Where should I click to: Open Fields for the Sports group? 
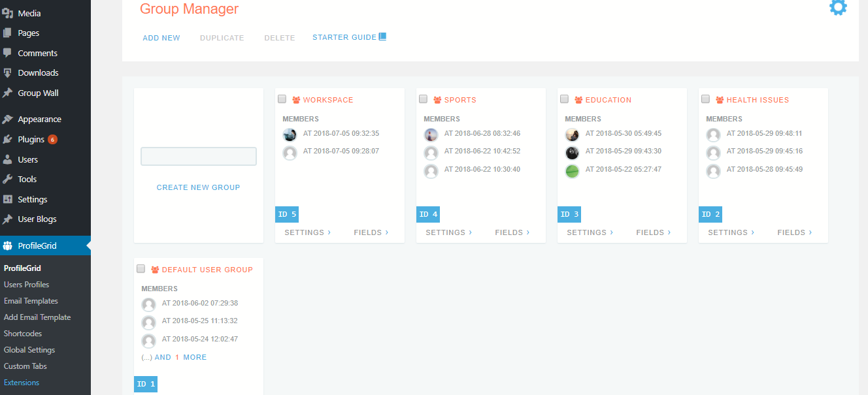click(512, 232)
